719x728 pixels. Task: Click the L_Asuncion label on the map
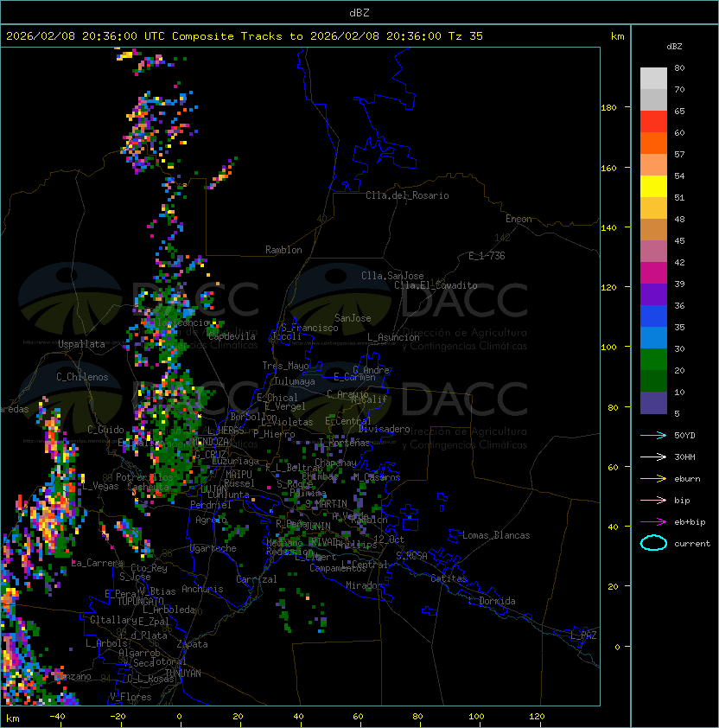click(x=393, y=337)
